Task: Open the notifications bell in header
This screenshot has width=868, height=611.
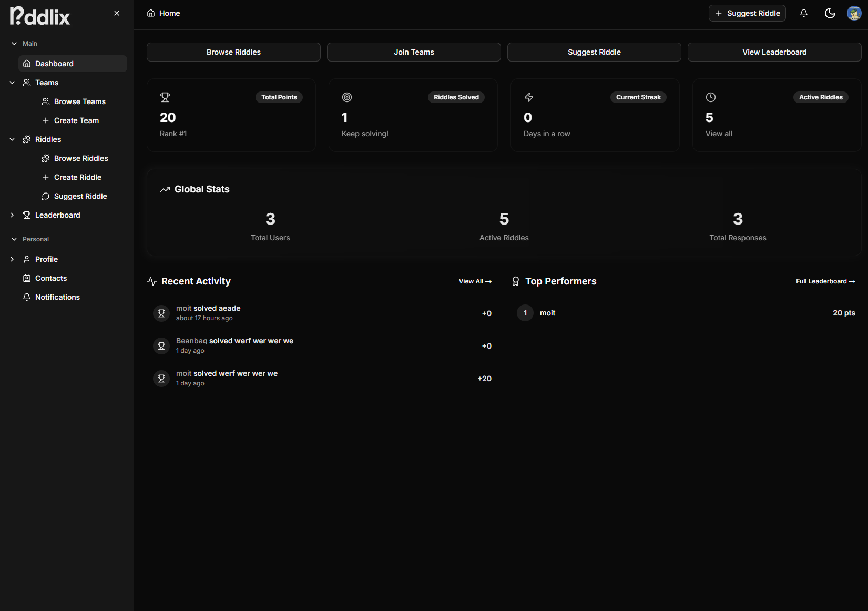Action: tap(803, 13)
